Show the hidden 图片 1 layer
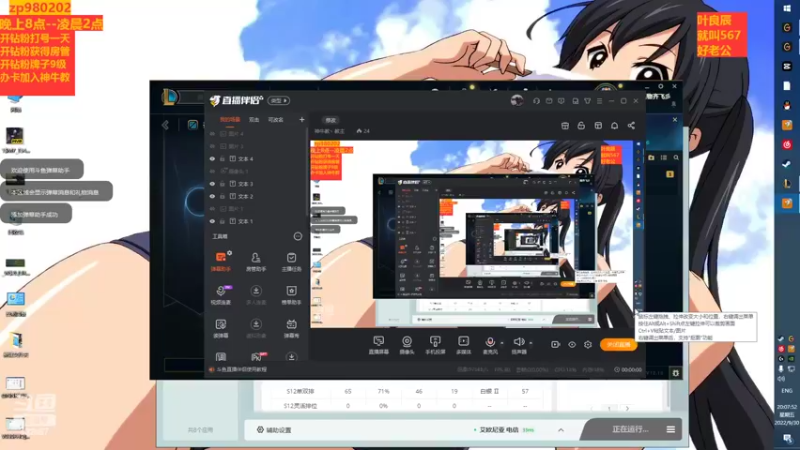This screenshot has height=450, width=800. click(212, 209)
